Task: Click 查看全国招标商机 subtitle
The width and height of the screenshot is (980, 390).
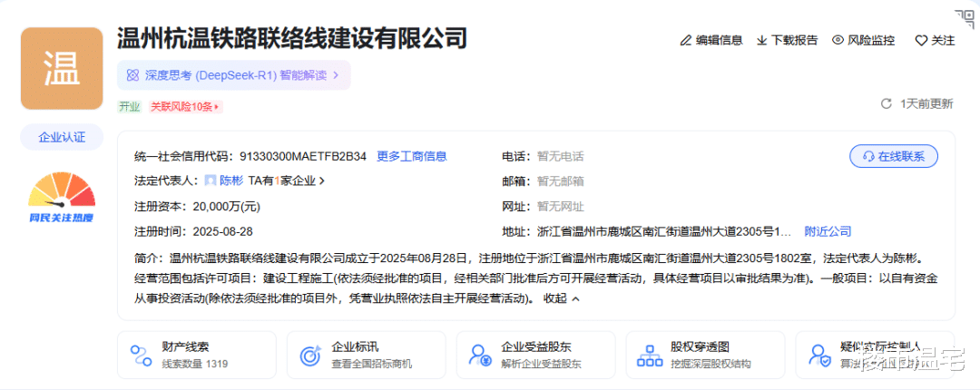Action: pyautogui.click(x=372, y=364)
